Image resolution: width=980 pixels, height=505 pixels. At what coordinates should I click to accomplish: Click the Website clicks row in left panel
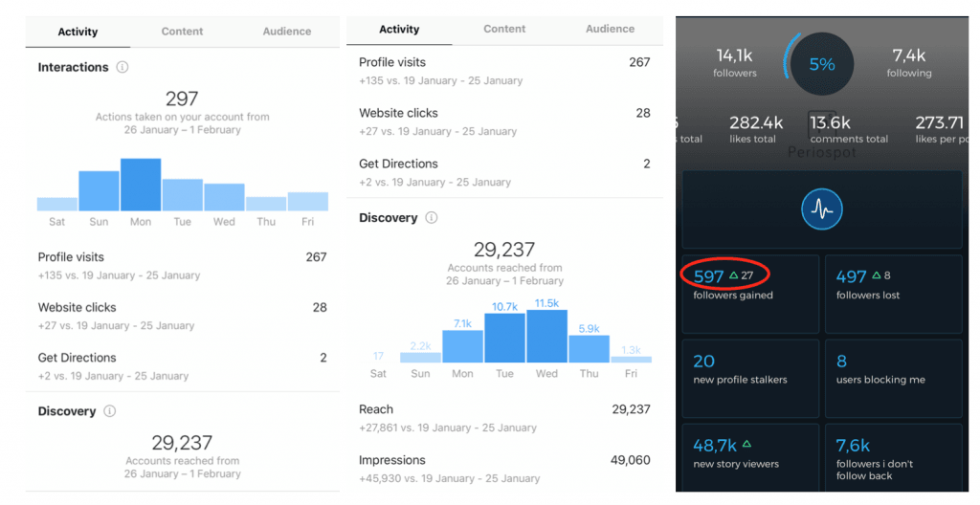click(x=183, y=316)
